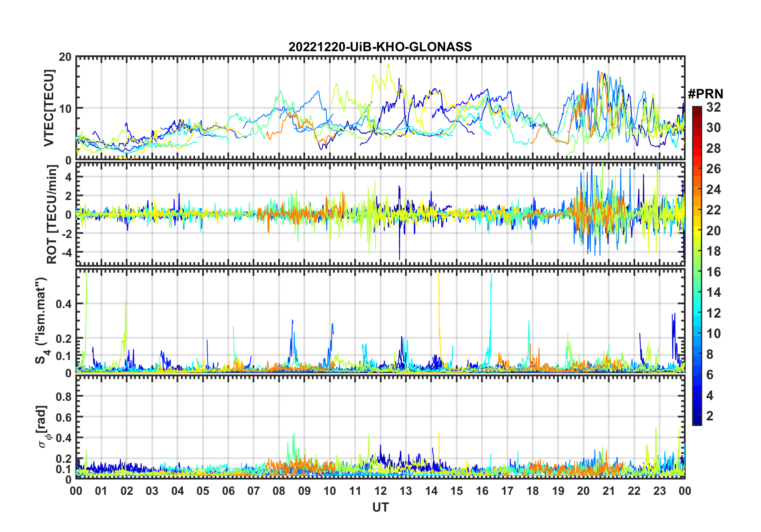Select x-axis hour tick label 15
Viewport: 761px width, 532px height.
(x=457, y=491)
